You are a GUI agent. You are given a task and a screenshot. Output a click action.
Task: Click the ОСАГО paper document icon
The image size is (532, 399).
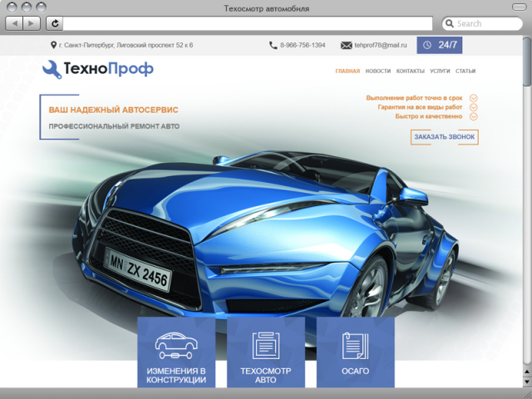[355, 346]
